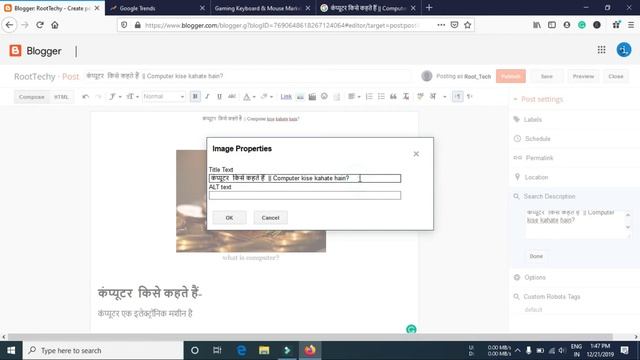Screen dimensions: 640x360
Task: Toggle Bold formatting
Action: pos(195,97)
